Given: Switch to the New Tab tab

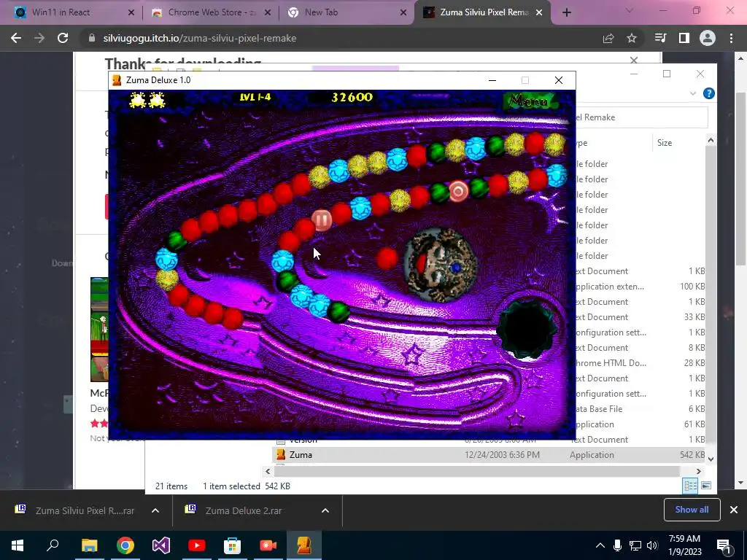Looking at the screenshot, I should click(x=347, y=12).
